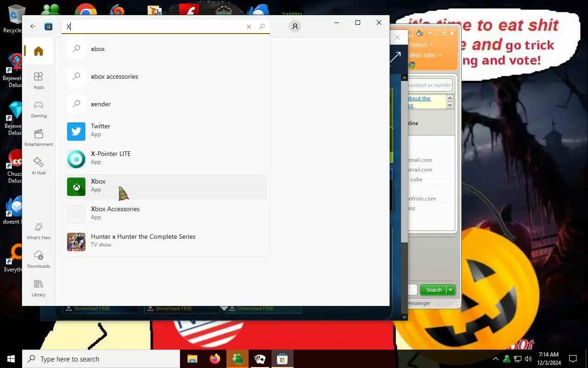Image resolution: width=588 pixels, height=368 pixels.
Task: Open File Explorer from the taskbar
Action: click(x=192, y=359)
